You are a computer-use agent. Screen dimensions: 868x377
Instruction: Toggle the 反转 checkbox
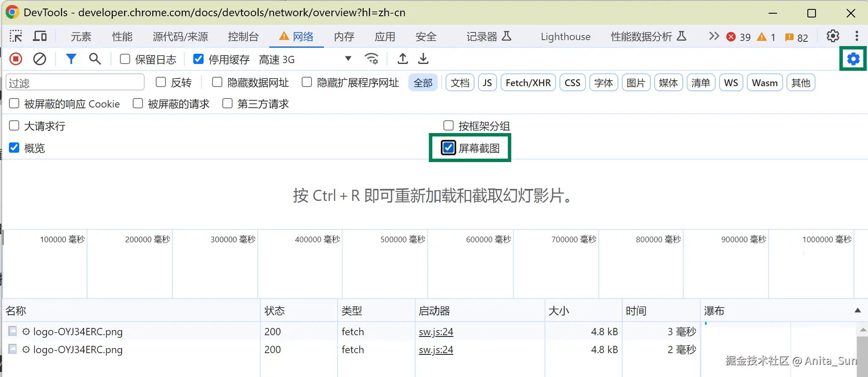click(x=161, y=82)
